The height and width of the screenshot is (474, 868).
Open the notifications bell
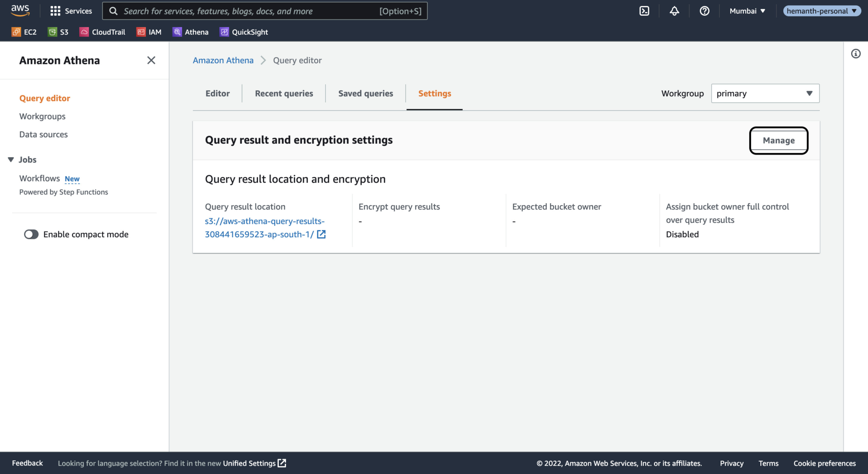point(674,11)
